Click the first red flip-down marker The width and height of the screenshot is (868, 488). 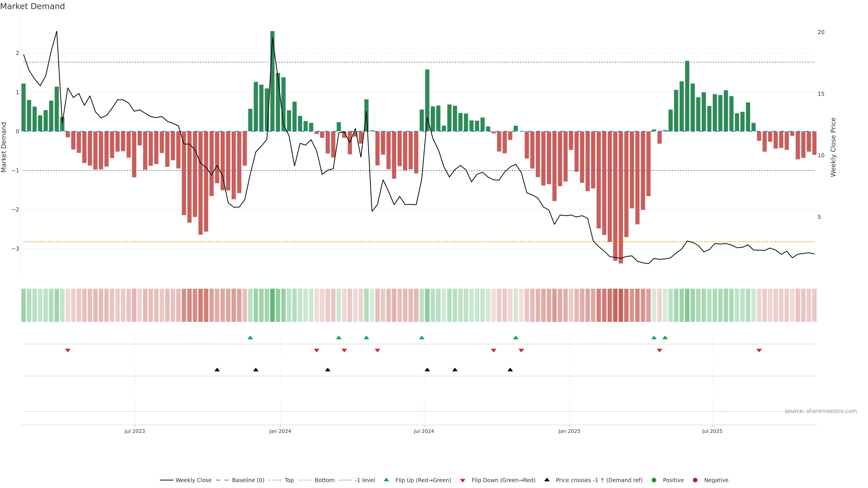(x=68, y=351)
